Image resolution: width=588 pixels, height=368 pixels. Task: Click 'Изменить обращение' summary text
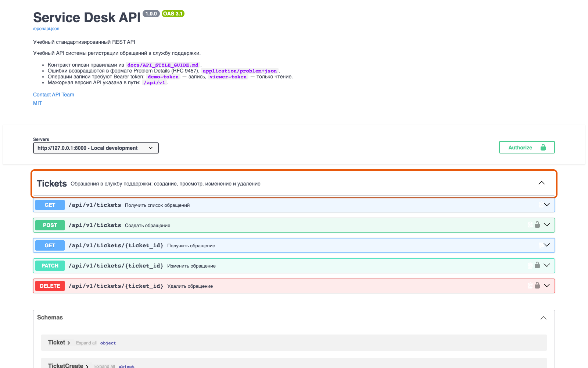191,266
